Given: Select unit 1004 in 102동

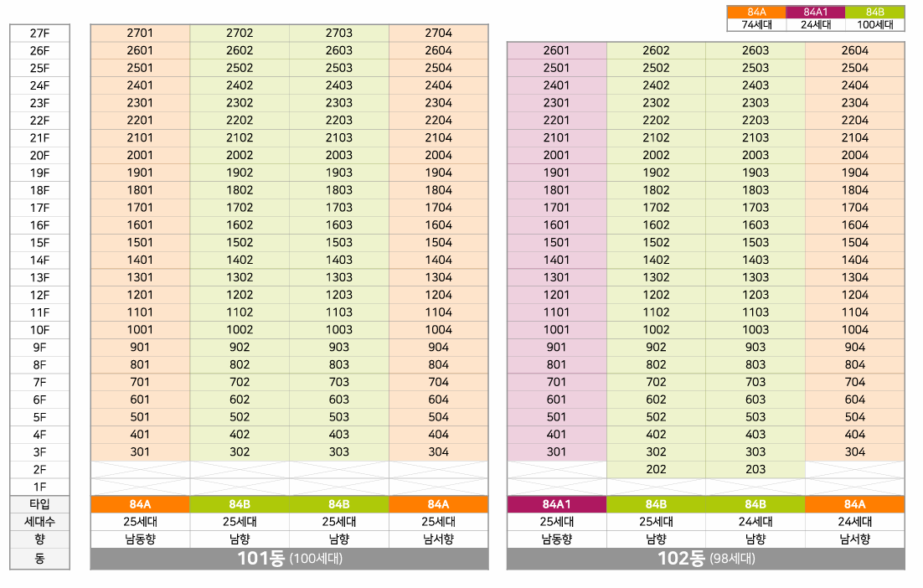Looking at the screenshot, I should coord(854,330).
